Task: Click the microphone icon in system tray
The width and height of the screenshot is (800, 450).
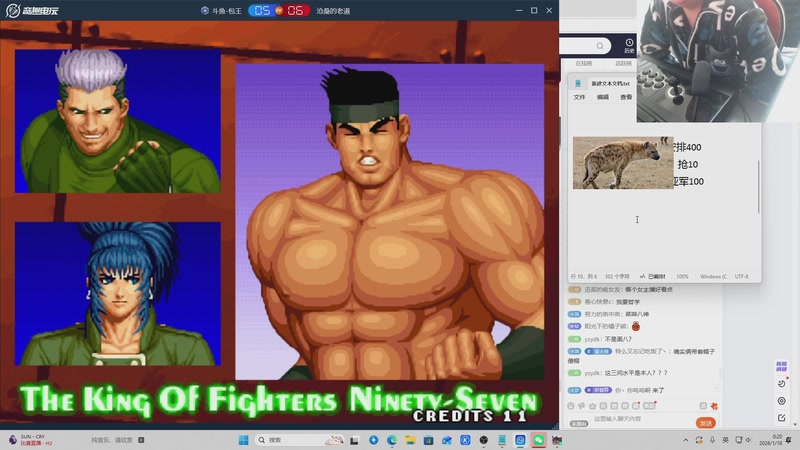Action: [712, 440]
